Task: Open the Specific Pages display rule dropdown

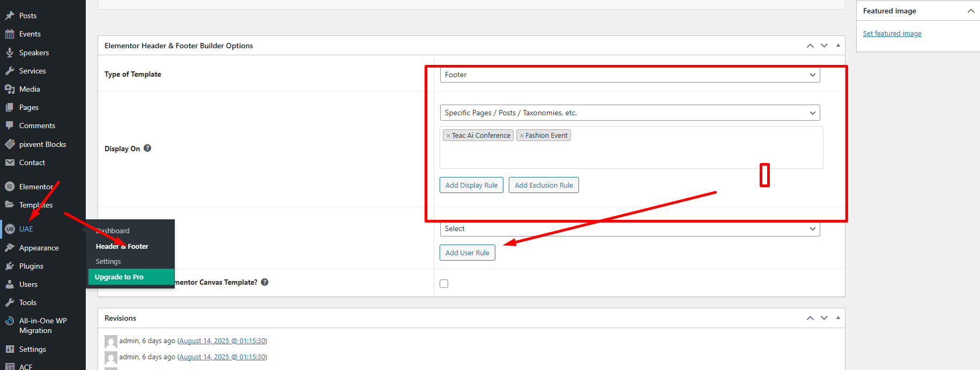Action: tap(629, 113)
